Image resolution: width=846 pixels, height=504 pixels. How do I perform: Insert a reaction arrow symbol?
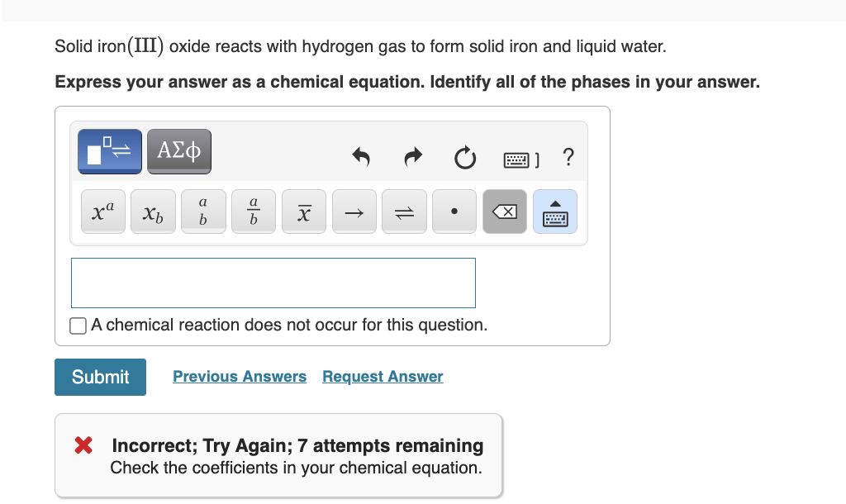point(354,212)
